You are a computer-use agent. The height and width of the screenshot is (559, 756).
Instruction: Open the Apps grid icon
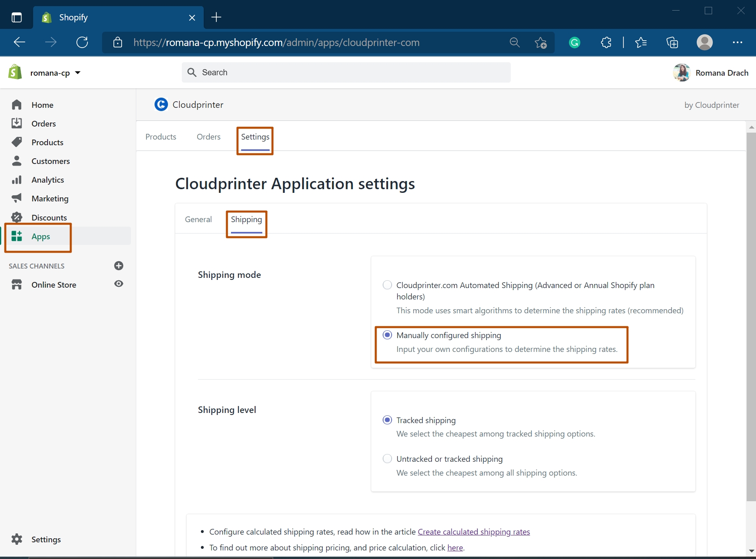pyautogui.click(x=17, y=236)
